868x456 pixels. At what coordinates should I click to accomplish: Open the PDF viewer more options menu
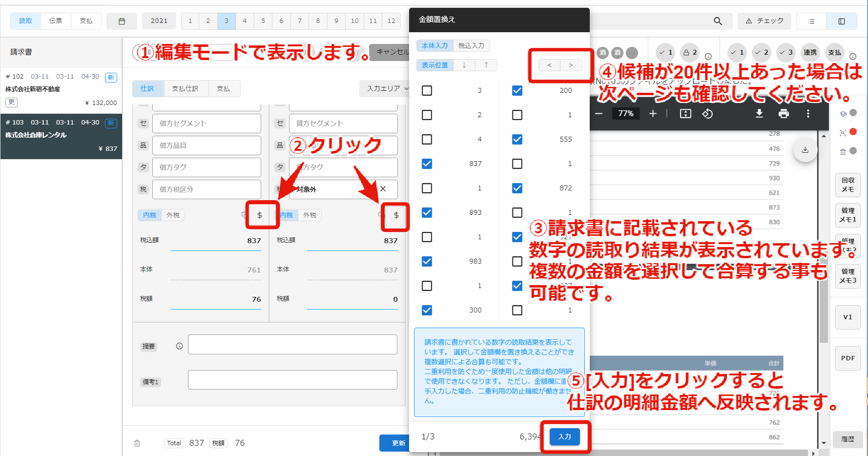point(808,113)
